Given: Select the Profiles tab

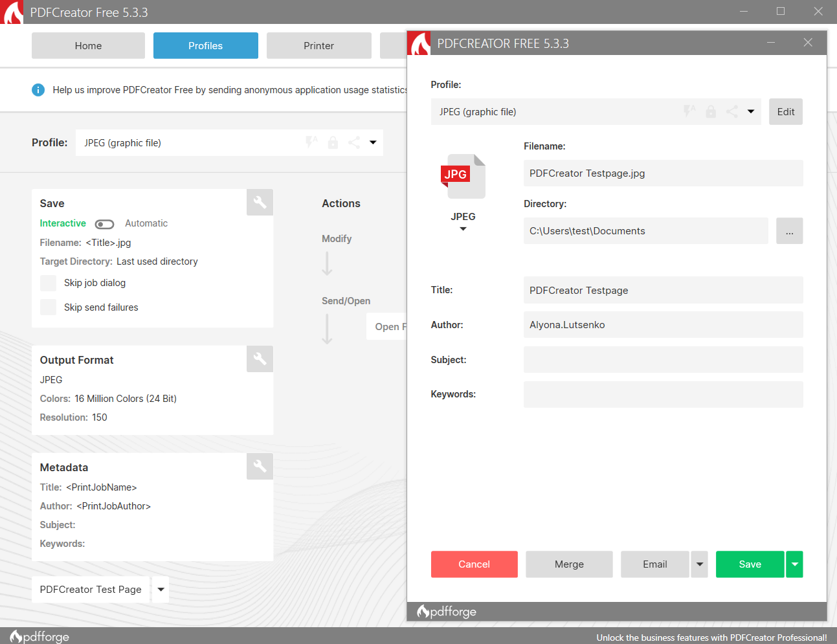Looking at the screenshot, I should click(x=206, y=46).
